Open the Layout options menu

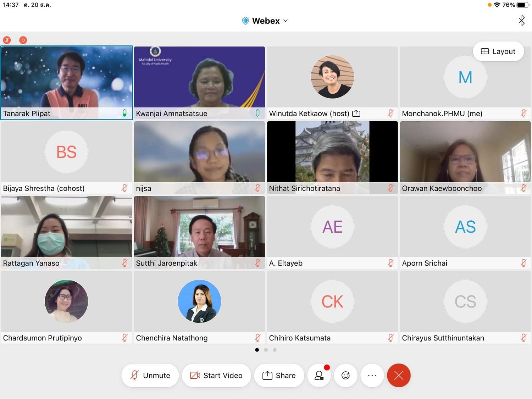click(498, 51)
